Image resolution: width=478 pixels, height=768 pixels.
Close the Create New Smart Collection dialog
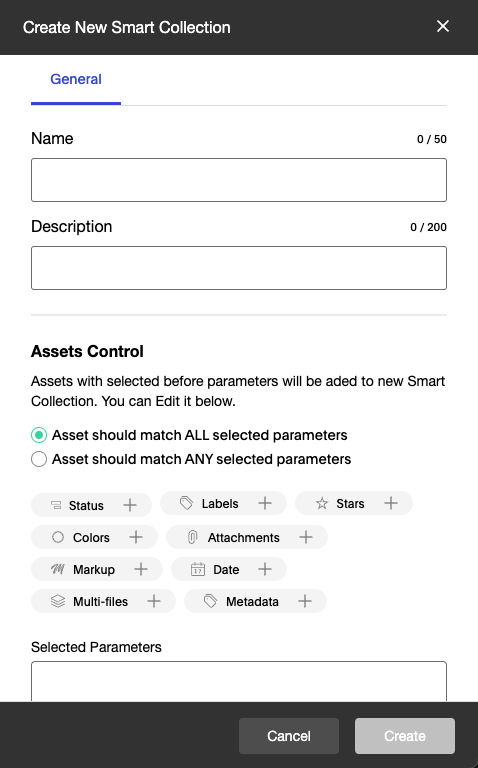coord(443,26)
